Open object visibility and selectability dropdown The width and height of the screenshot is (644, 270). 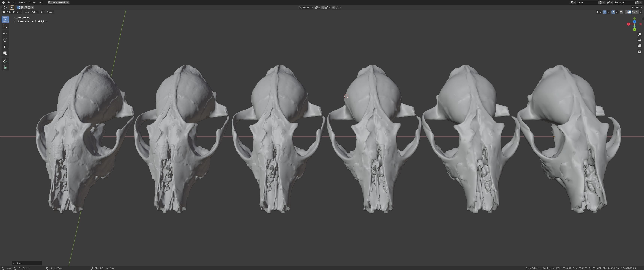coord(599,12)
